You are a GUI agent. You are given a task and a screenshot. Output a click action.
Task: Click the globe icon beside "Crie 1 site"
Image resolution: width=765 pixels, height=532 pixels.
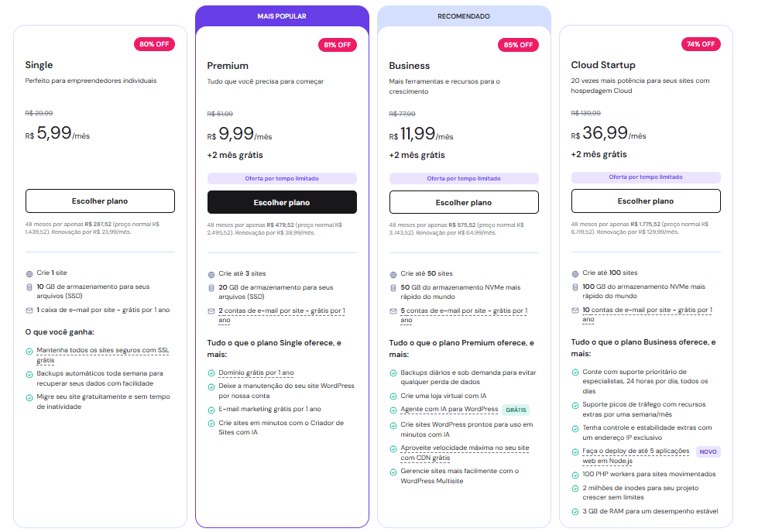[29, 273]
